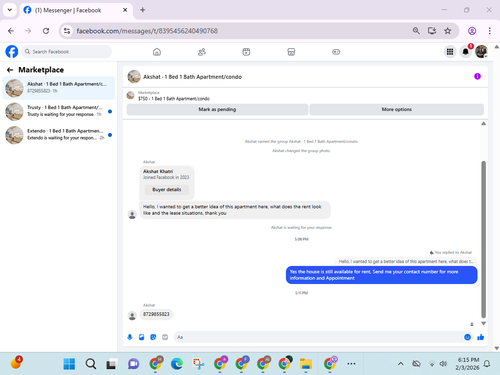Click the page scrollbar down arrow
Screen dimensions: 500x375
point(497,348)
